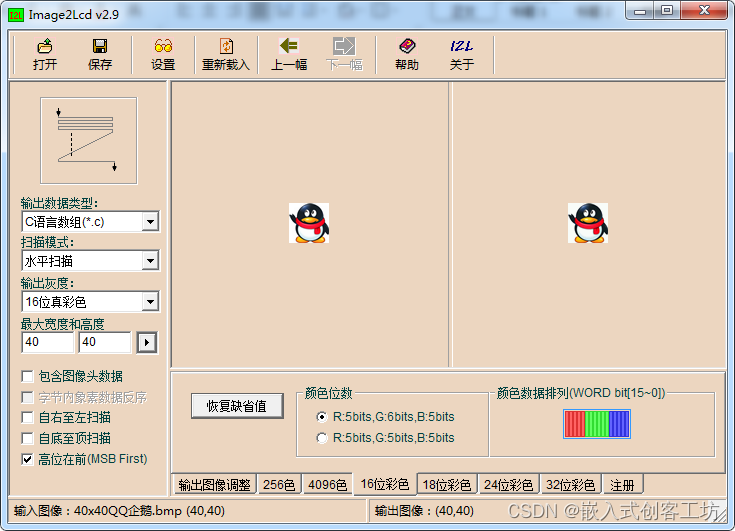Image resolution: width=735 pixels, height=531 pixels.
Task: Switch to 4096色 tab
Action: (327, 485)
